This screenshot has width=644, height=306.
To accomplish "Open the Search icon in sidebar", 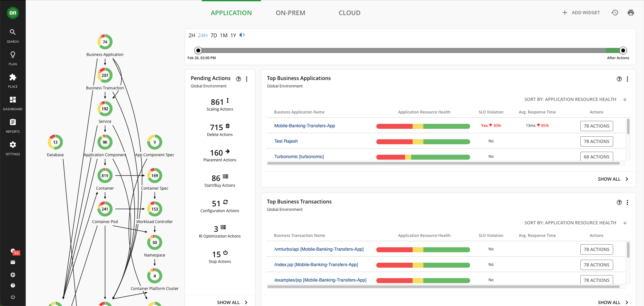I will coord(13,32).
